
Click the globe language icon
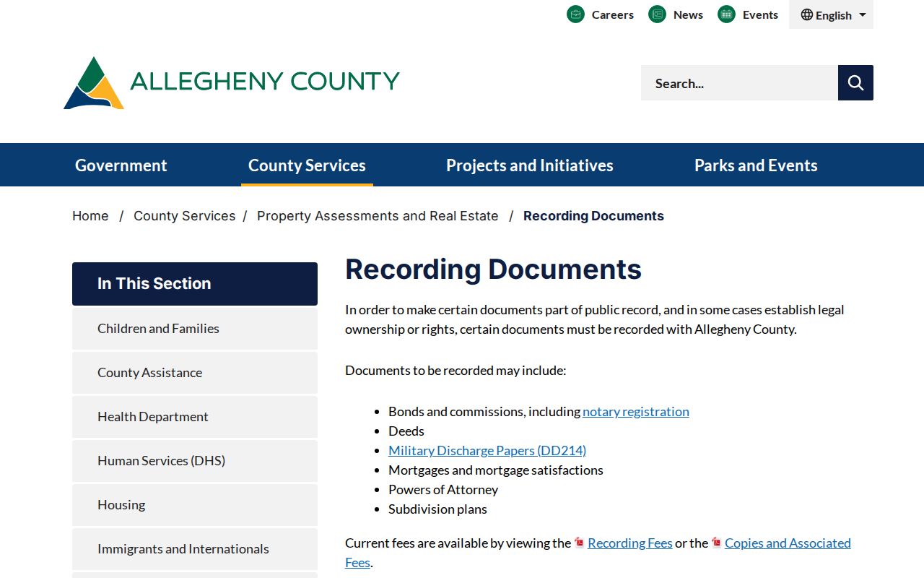point(807,14)
